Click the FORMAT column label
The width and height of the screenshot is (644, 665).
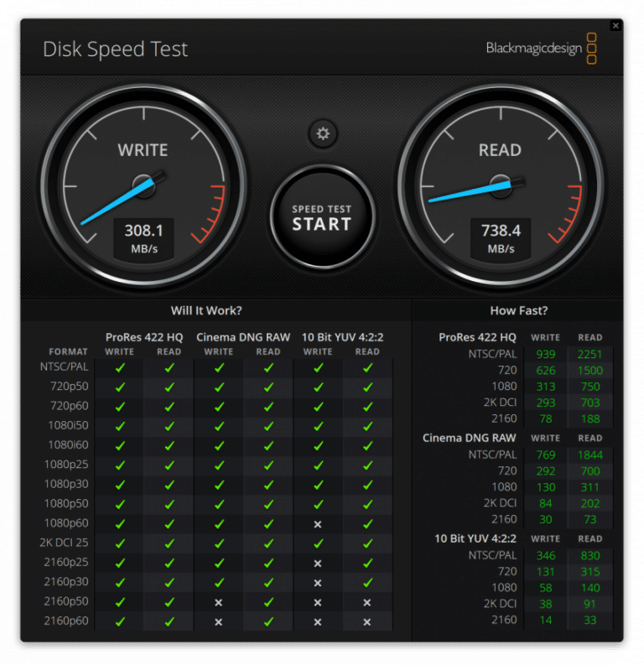coord(68,351)
